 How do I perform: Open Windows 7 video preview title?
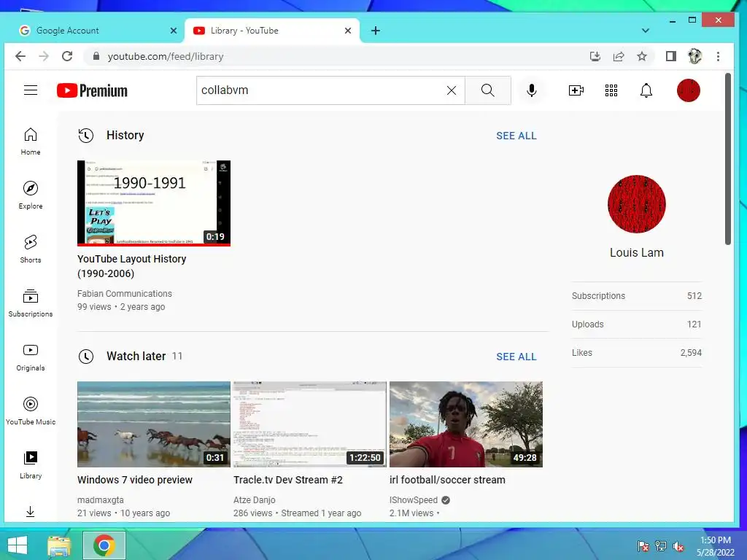pyautogui.click(x=135, y=480)
